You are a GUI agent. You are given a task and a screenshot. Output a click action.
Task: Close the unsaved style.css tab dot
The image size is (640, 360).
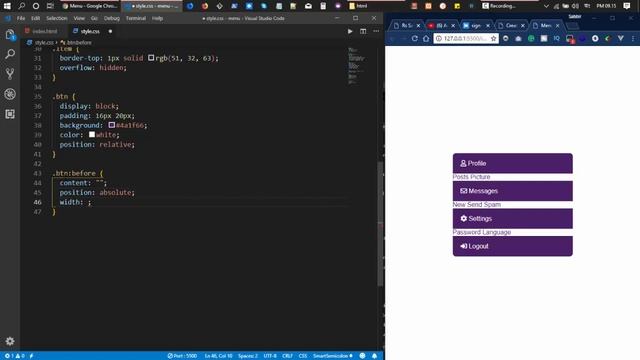pyautogui.click(x=110, y=31)
